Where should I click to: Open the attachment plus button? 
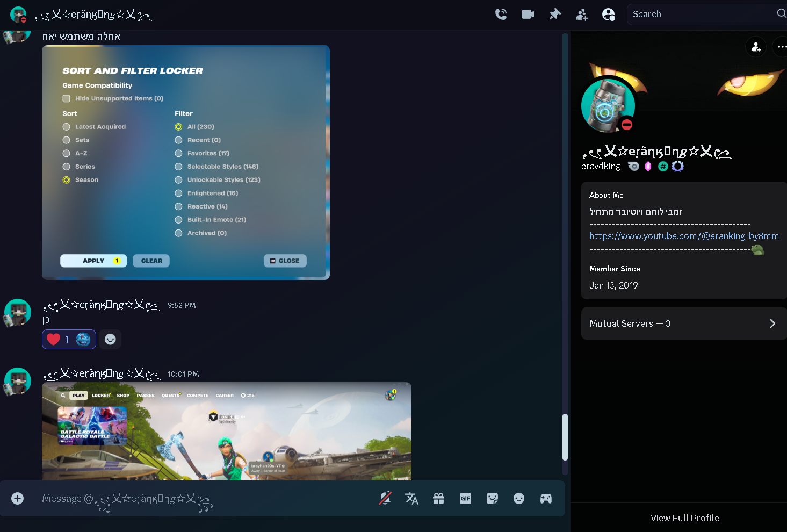coord(17,498)
